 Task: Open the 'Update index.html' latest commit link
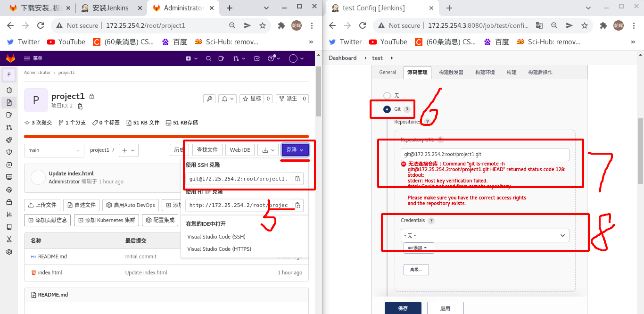[x=71, y=174]
